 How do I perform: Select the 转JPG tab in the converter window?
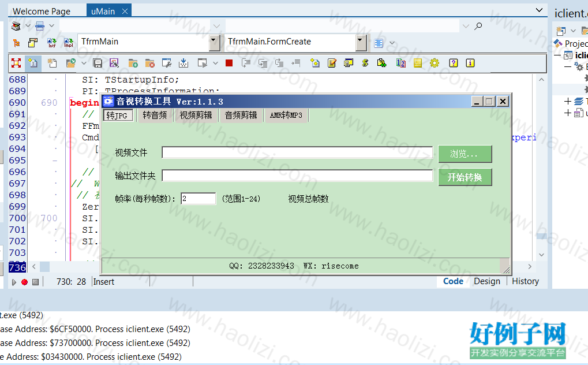coord(117,116)
